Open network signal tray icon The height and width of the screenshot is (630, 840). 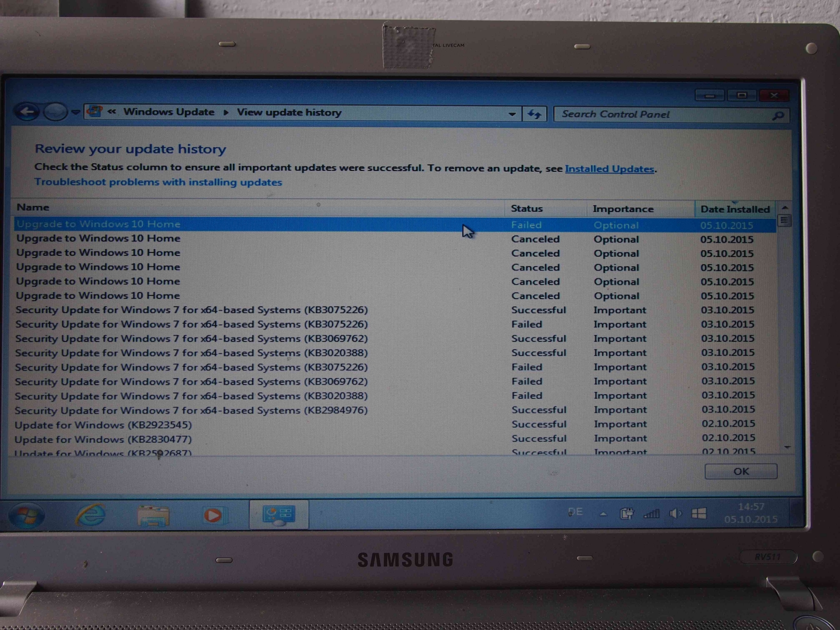651,514
